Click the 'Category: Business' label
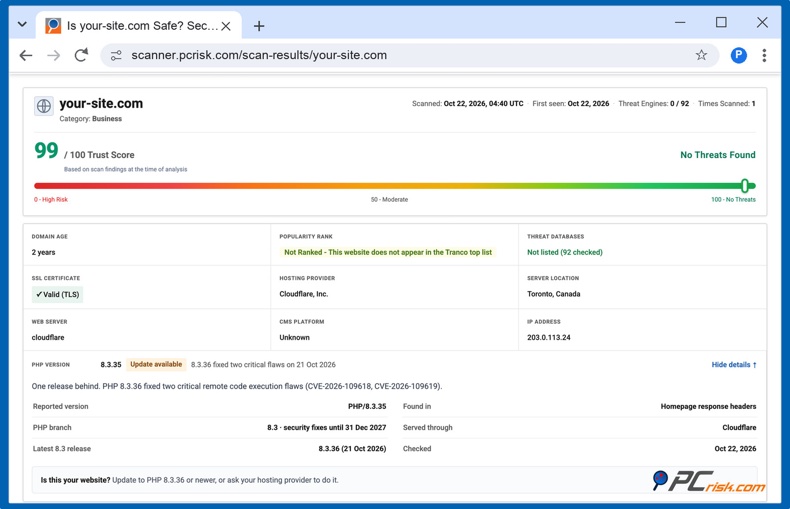 click(91, 119)
